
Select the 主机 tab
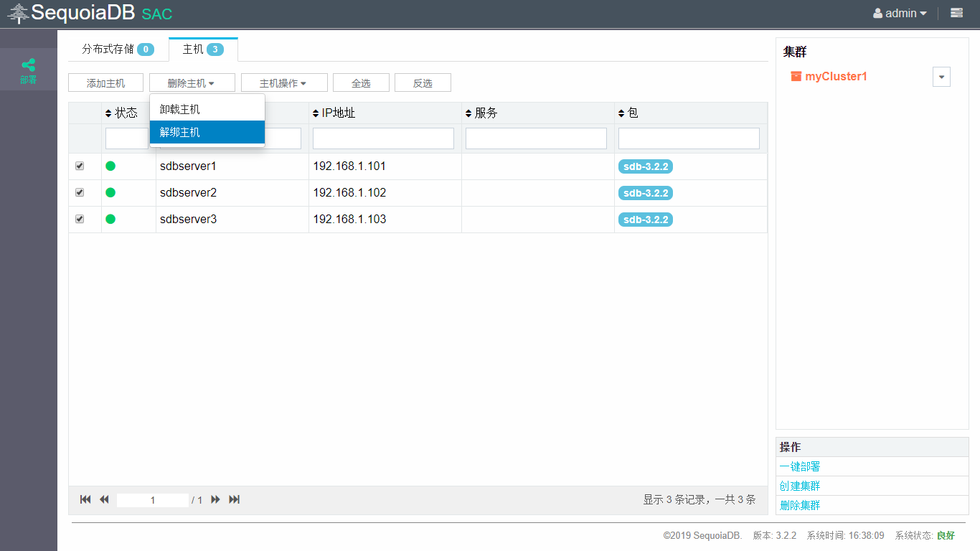[x=203, y=50]
